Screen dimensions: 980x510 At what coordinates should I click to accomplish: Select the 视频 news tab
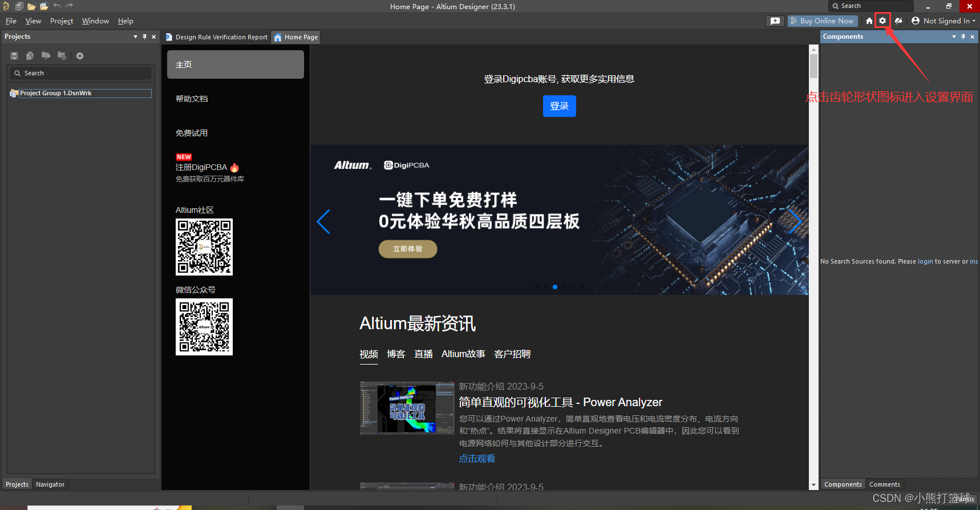[368, 354]
